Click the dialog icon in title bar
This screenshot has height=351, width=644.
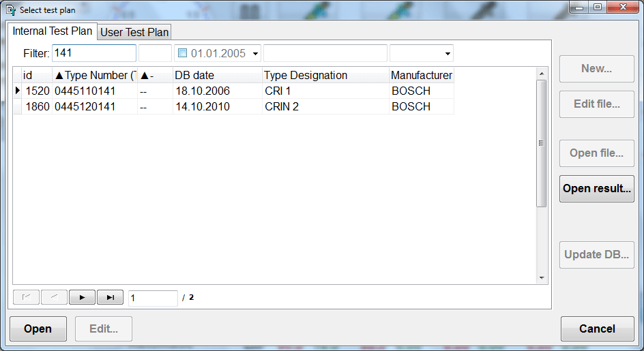click(x=11, y=10)
